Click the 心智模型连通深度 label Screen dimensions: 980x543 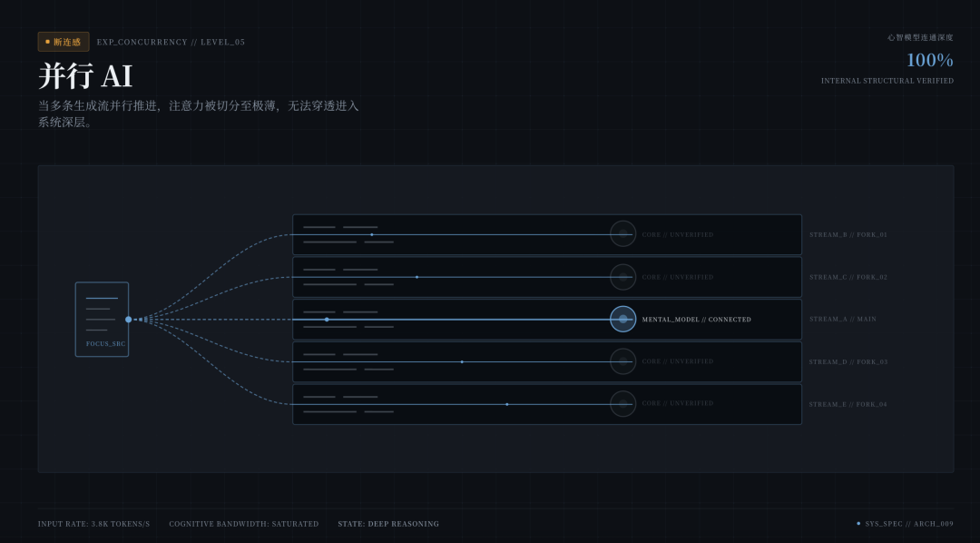[x=921, y=37]
